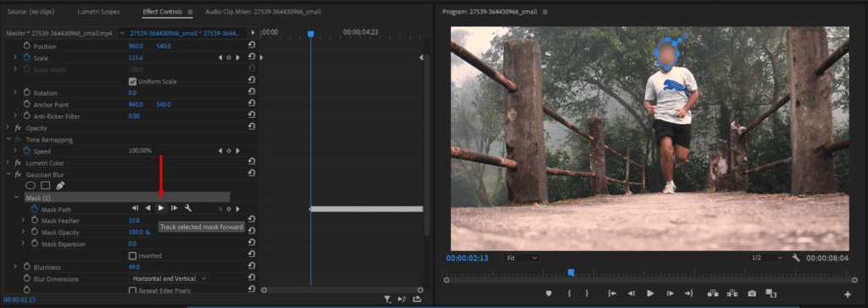Go to In point in Program monitor
868x308 pixels.
pyautogui.click(x=612, y=294)
